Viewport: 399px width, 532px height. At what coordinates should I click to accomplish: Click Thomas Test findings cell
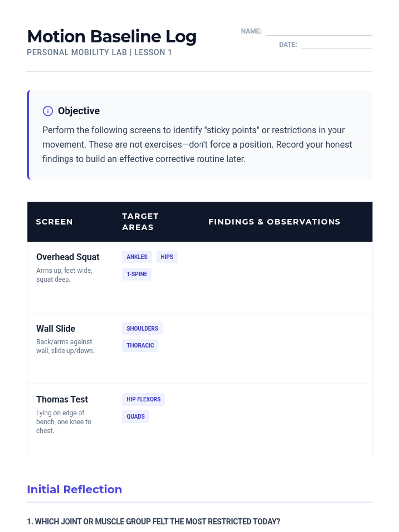286,420
